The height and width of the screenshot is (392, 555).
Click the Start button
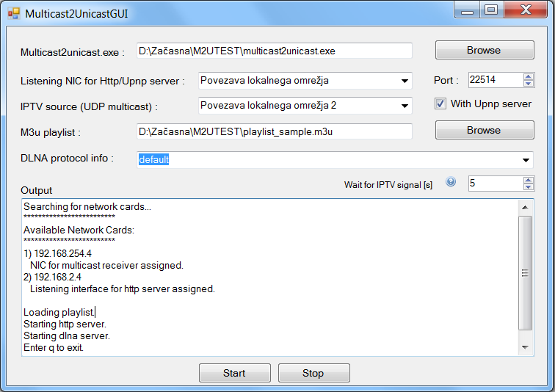tap(235, 373)
